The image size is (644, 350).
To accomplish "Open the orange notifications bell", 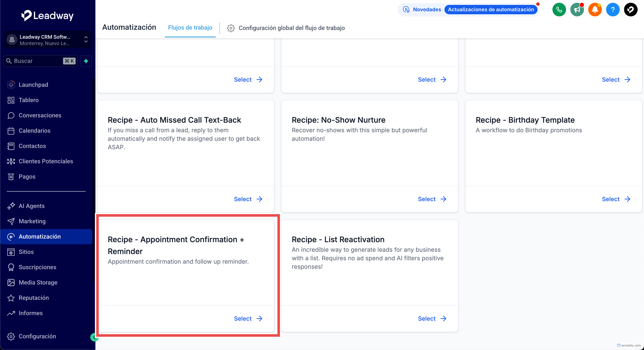I will (x=595, y=10).
